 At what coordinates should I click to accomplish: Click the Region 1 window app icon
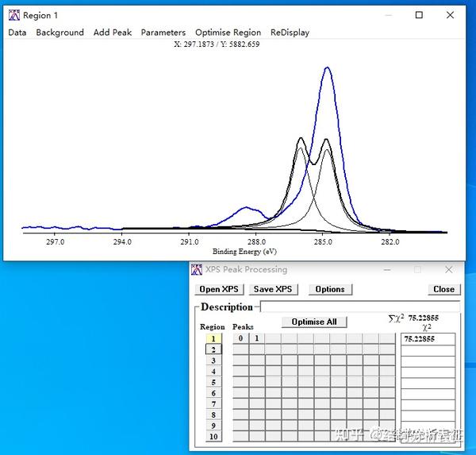pos(14,15)
